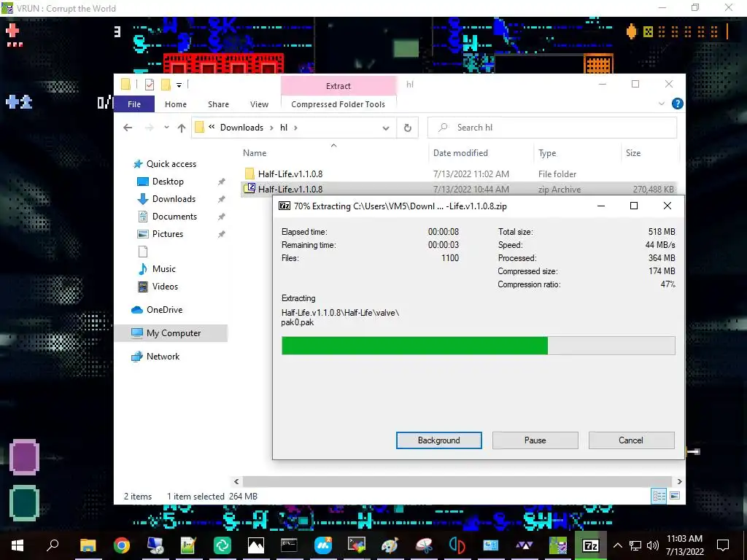Cancel the 7-Zip extraction

[x=631, y=440]
